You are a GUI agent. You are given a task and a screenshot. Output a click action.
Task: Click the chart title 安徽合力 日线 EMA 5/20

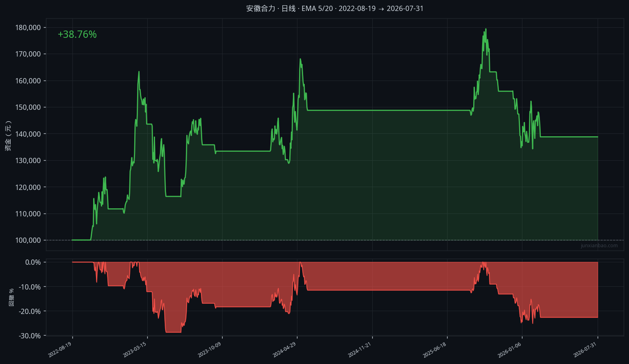334,9
